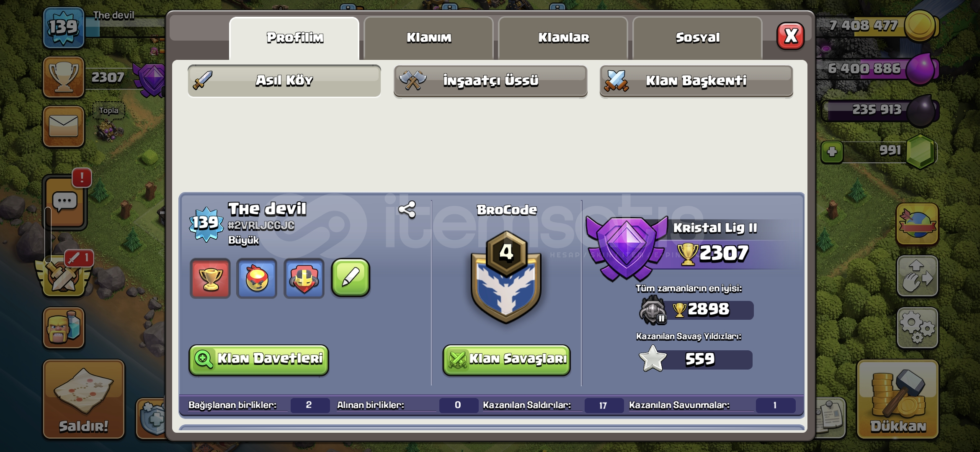Open the Dükkan shop button

click(x=898, y=399)
